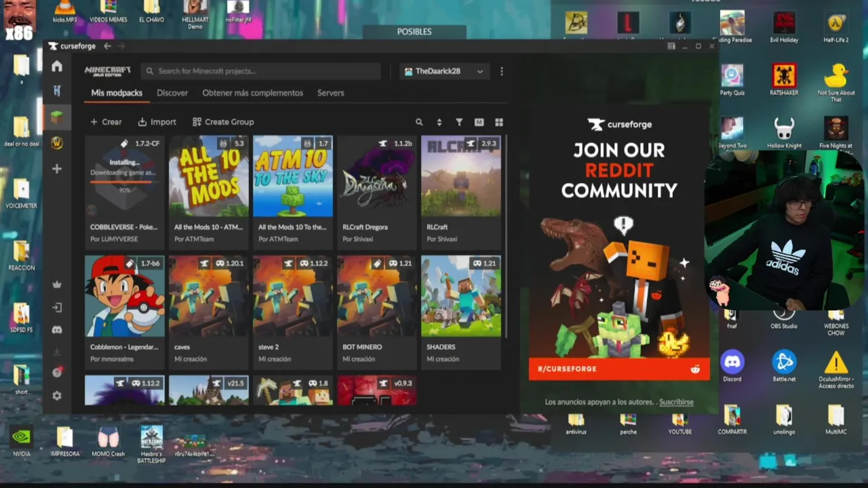The width and height of the screenshot is (868, 488).
Task: Open the kicks.MP3 VLC file
Action: click(x=64, y=12)
